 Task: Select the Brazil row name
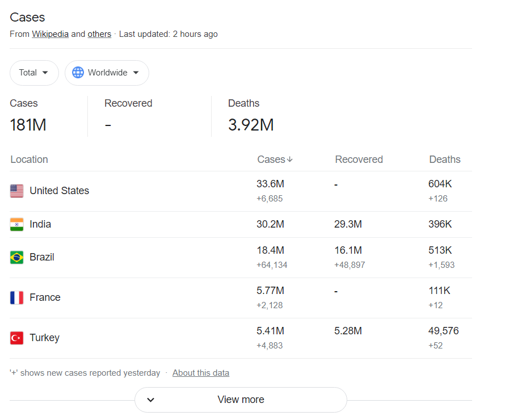pyautogui.click(x=42, y=257)
